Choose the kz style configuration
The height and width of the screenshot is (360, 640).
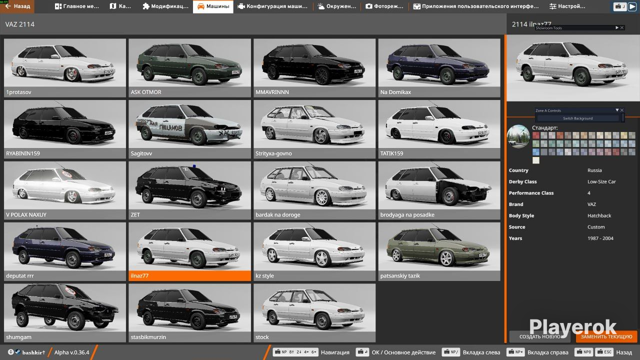click(x=315, y=251)
